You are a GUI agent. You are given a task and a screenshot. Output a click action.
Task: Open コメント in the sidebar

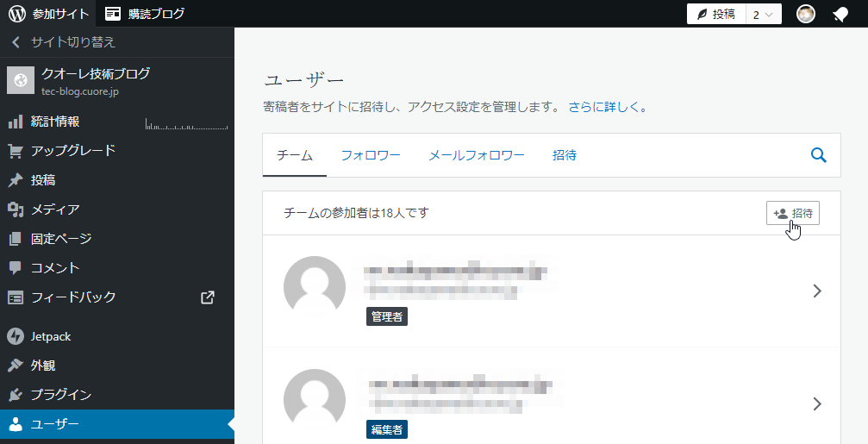click(55, 268)
